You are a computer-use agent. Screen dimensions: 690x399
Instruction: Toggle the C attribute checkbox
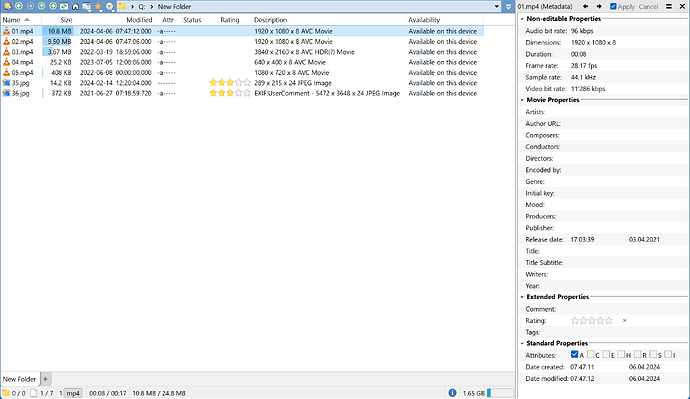(x=591, y=354)
